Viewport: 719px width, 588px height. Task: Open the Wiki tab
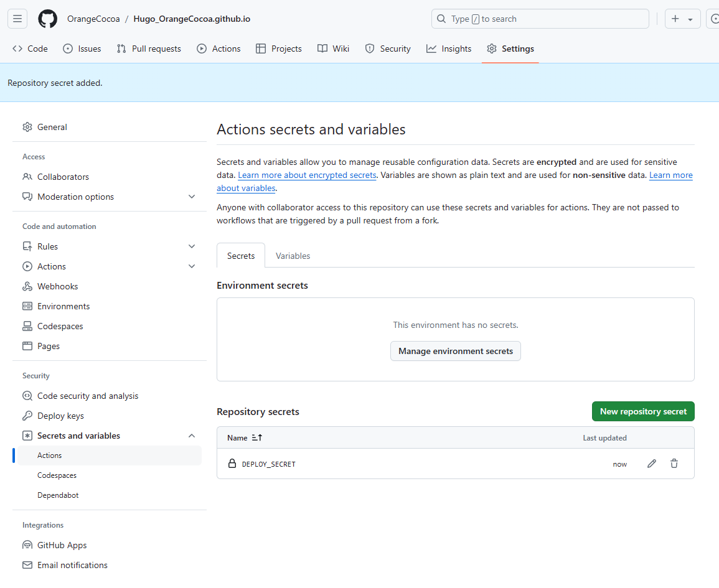[334, 49]
